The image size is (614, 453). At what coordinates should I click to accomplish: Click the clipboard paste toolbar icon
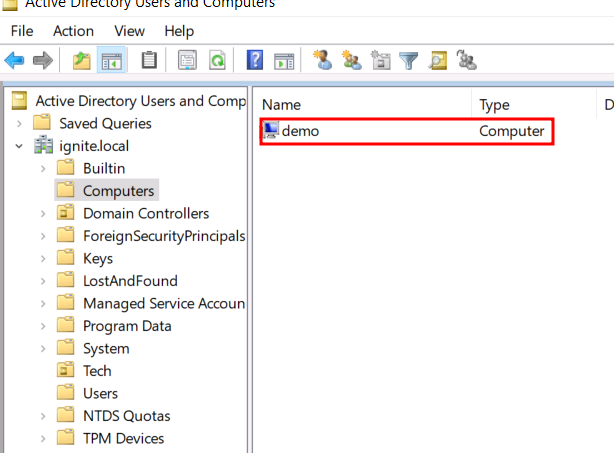(x=149, y=61)
